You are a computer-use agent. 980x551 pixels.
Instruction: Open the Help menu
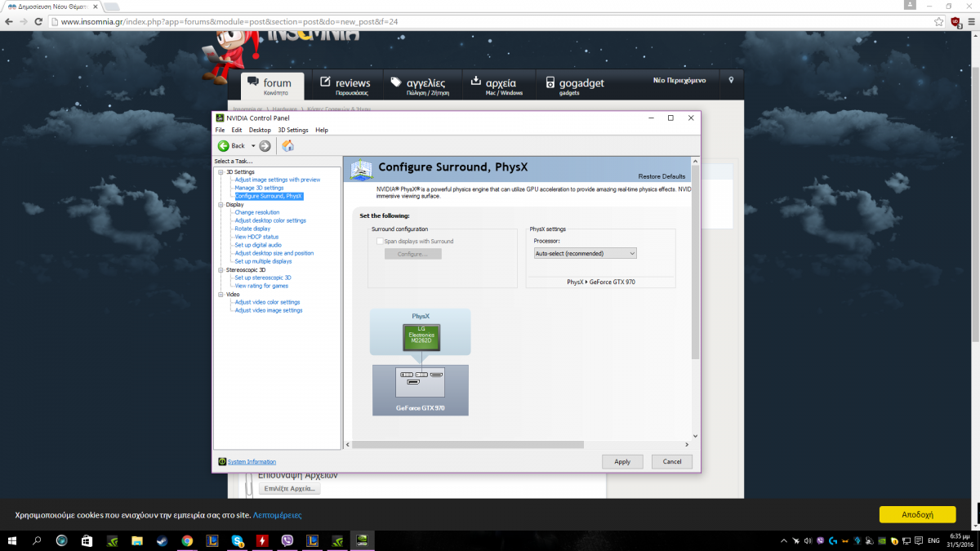point(322,130)
